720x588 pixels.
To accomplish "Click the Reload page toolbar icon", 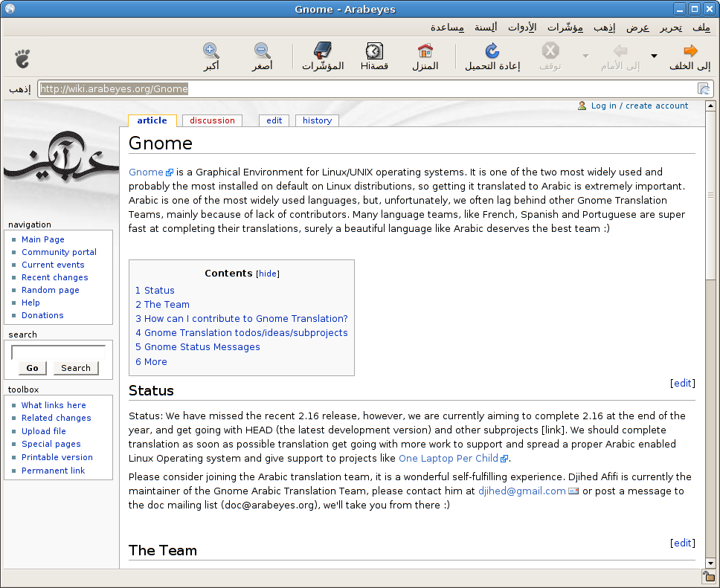I will (492, 51).
